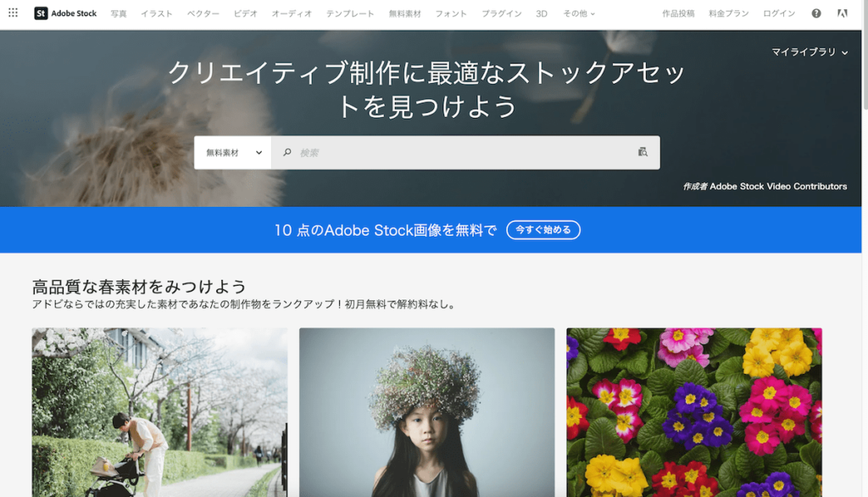Open the help question mark icon

click(815, 13)
